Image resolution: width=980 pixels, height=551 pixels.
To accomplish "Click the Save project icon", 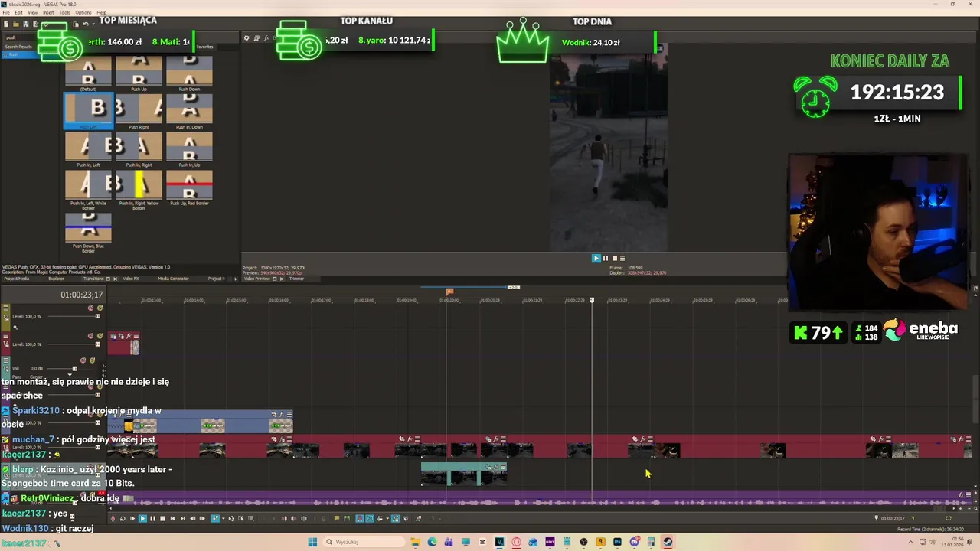I will (26, 24).
